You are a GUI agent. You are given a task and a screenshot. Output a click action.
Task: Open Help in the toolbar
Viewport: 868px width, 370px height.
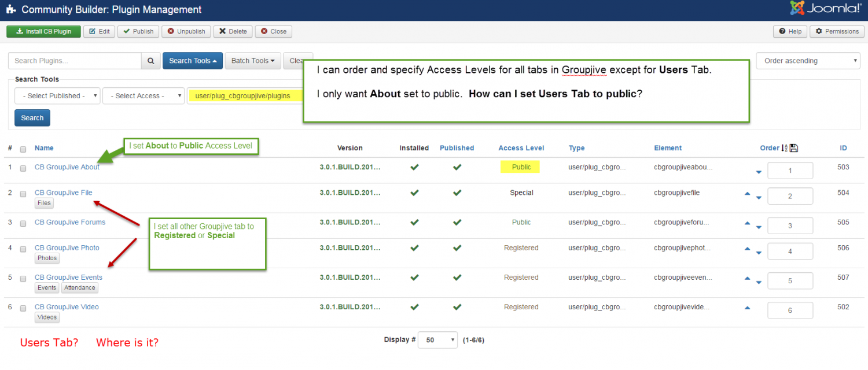[x=790, y=31]
